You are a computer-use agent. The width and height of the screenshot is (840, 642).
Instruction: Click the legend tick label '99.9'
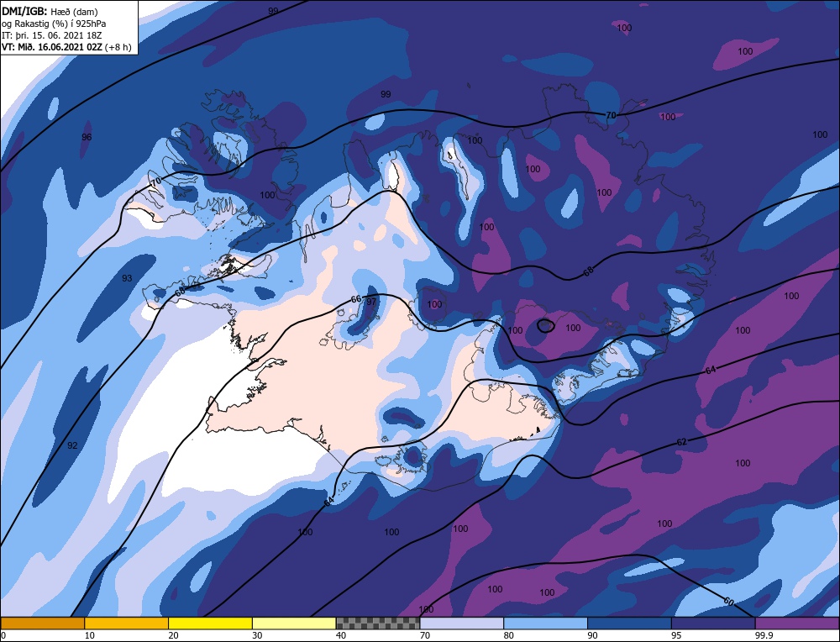coord(764,635)
